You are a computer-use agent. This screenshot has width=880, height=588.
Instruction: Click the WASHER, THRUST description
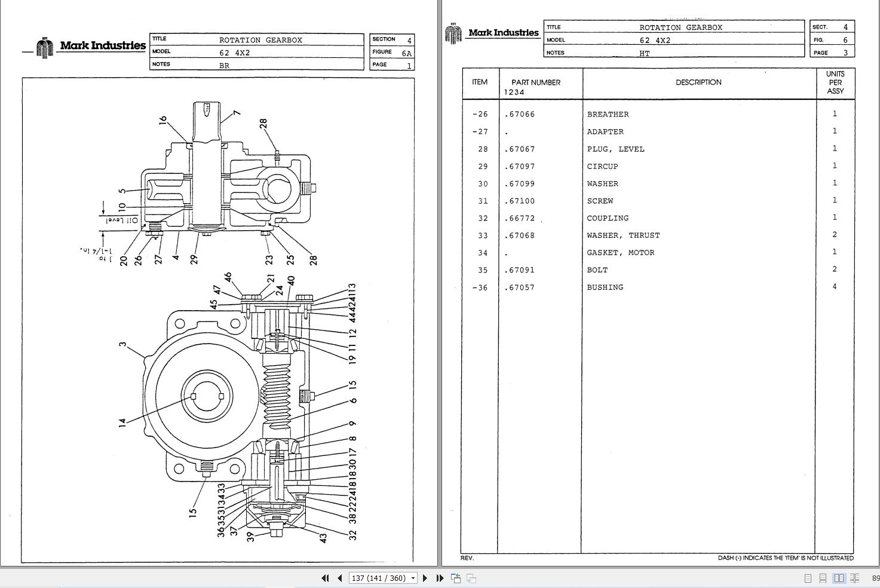click(x=623, y=235)
